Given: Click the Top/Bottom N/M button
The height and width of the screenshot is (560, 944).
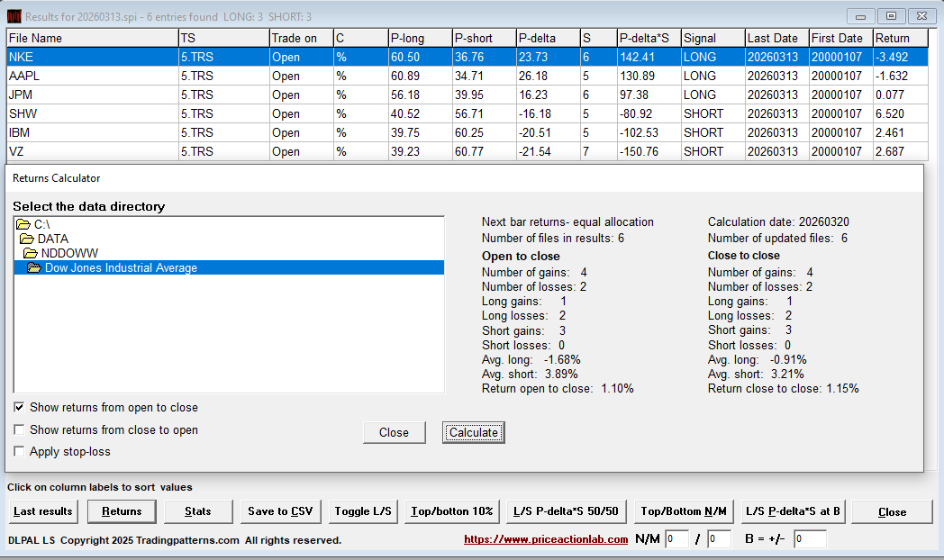Looking at the screenshot, I should click(684, 511).
